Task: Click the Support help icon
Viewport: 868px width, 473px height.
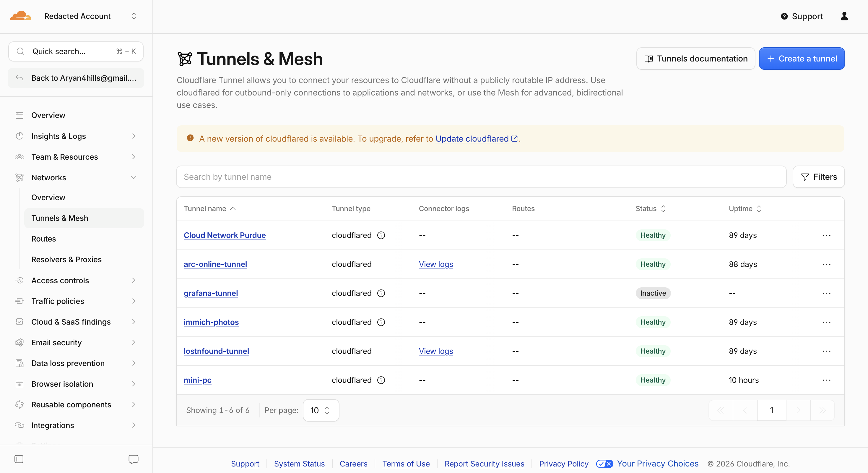Action: 784,16
